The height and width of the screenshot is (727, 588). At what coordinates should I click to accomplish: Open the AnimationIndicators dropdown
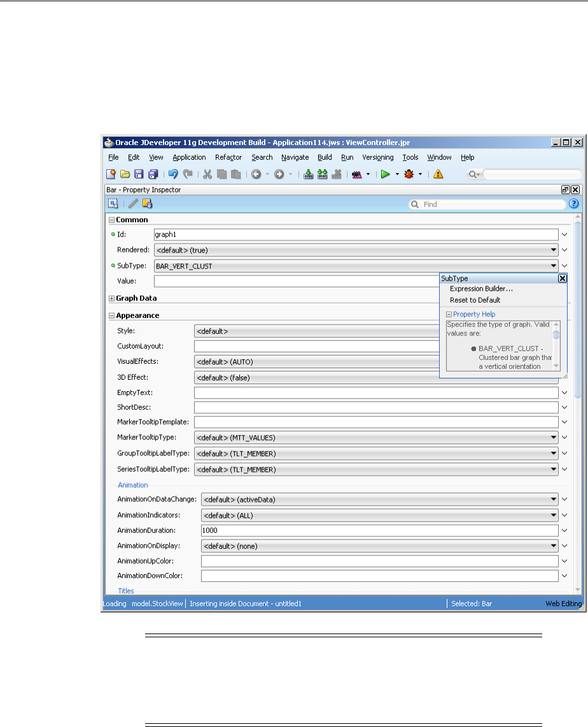554,515
